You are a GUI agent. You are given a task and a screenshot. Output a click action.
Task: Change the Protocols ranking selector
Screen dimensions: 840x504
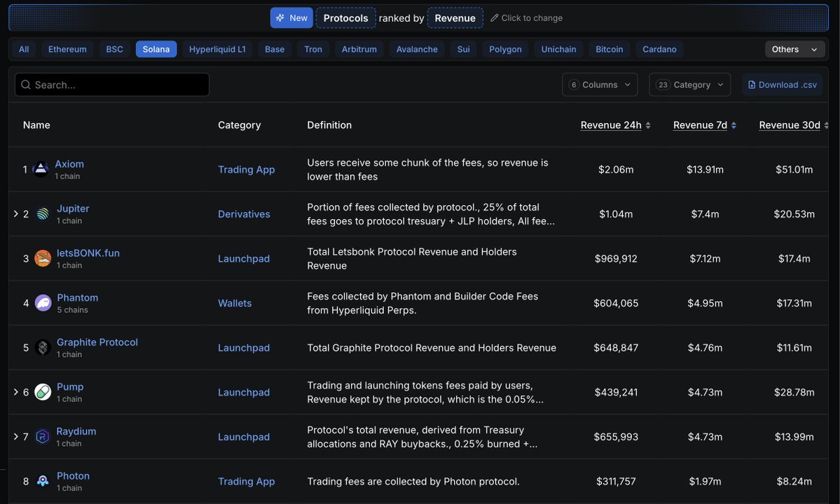345,17
